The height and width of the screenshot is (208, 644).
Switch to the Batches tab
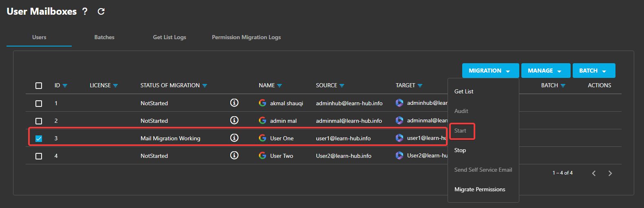[104, 37]
